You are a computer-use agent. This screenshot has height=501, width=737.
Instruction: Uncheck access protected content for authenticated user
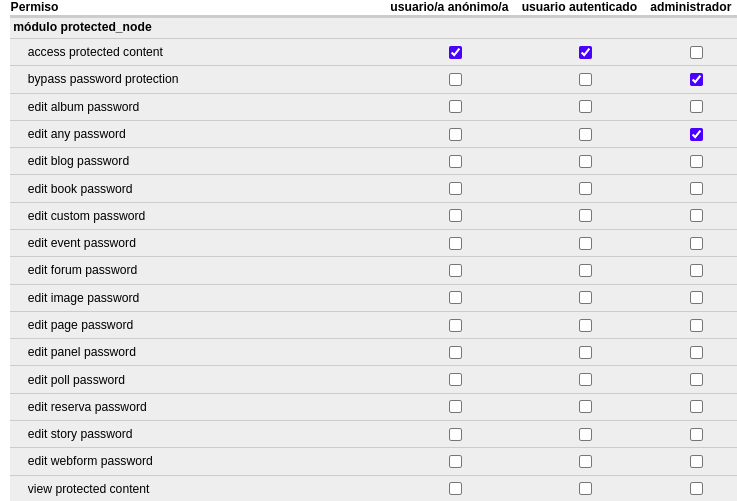click(585, 52)
